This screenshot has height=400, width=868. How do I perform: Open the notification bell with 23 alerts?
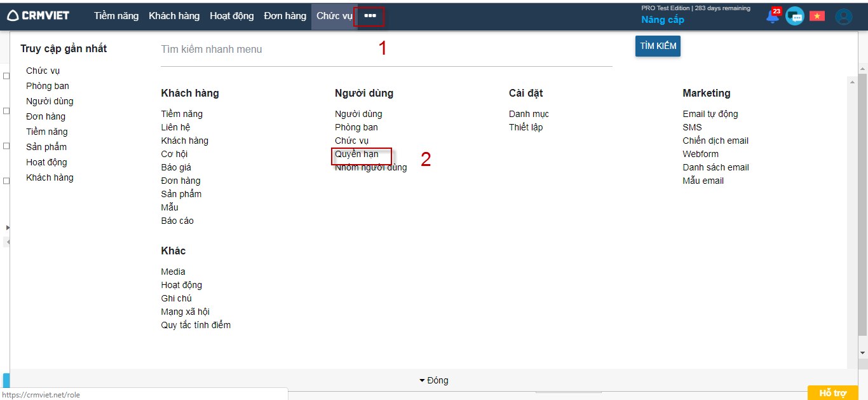click(x=772, y=17)
